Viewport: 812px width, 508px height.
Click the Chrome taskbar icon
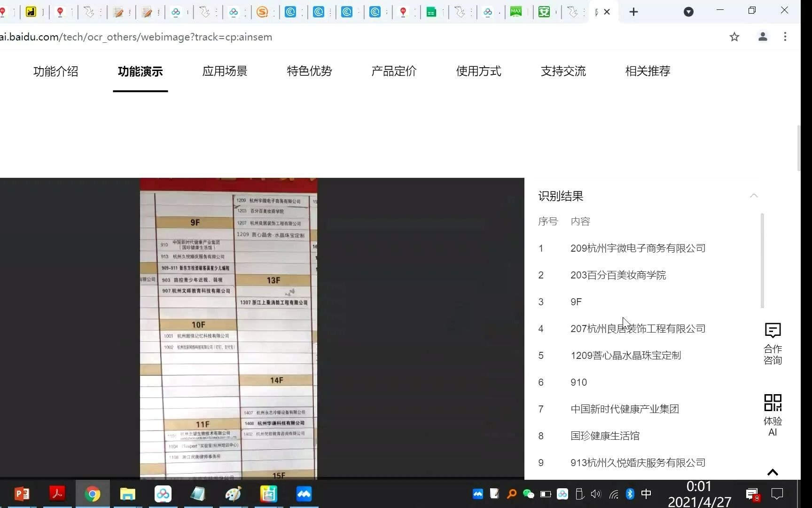pyautogui.click(x=93, y=494)
